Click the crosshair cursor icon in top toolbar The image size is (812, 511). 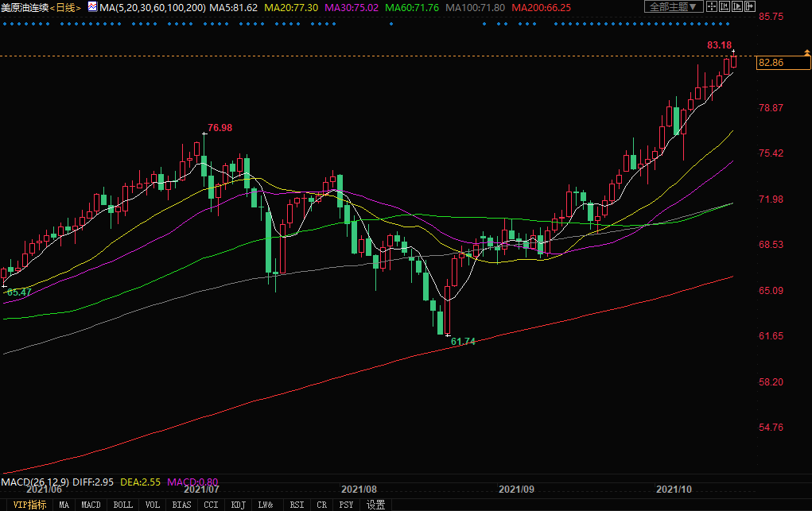pos(710,7)
